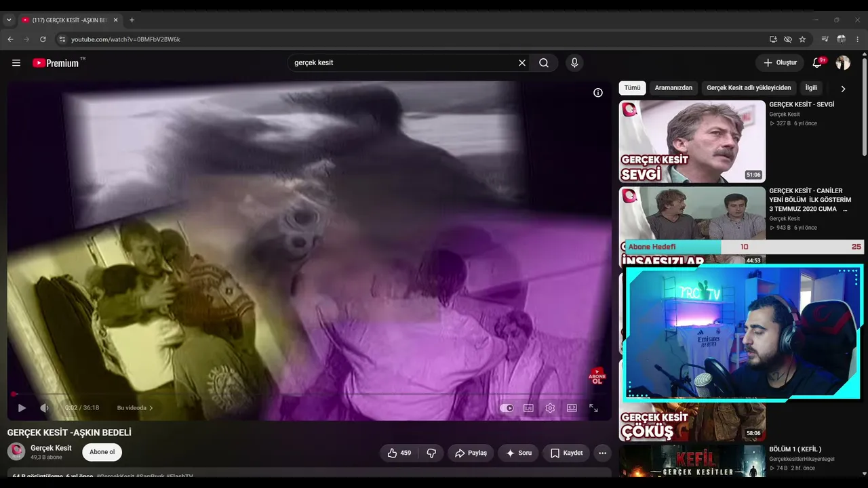Like the video (459)

pos(399,453)
